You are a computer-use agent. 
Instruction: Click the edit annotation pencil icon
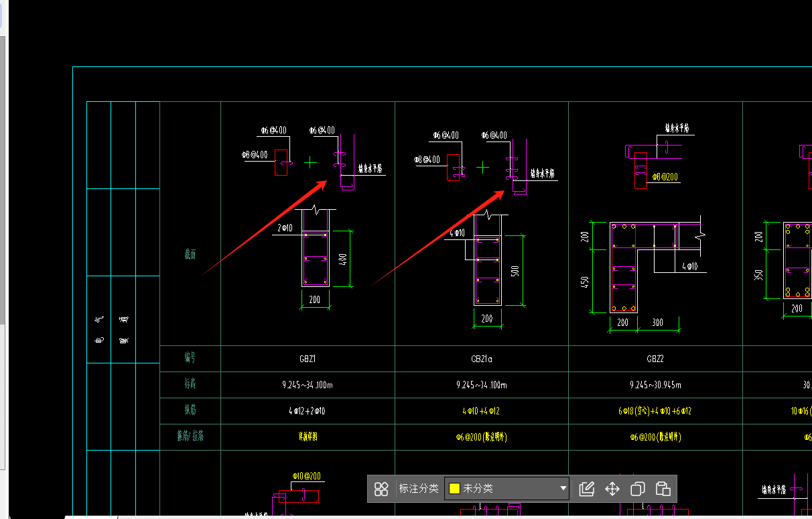pyautogui.click(x=586, y=489)
